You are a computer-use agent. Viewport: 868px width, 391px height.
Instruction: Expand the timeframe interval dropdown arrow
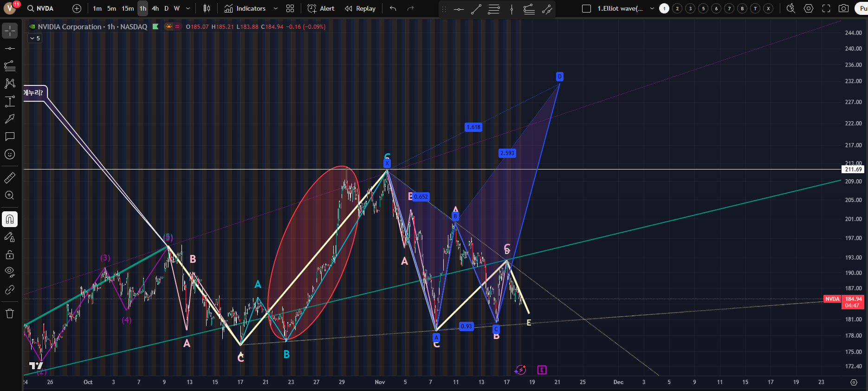[188, 8]
